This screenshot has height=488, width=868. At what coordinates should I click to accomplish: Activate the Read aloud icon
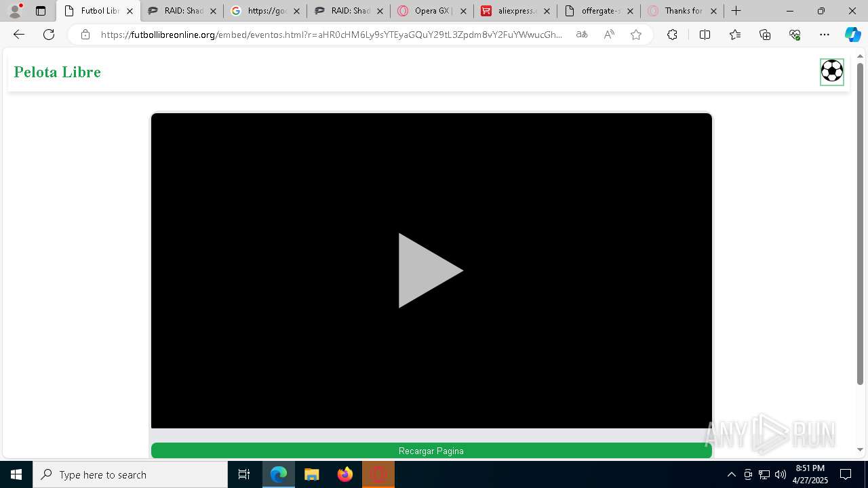(x=609, y=35)
